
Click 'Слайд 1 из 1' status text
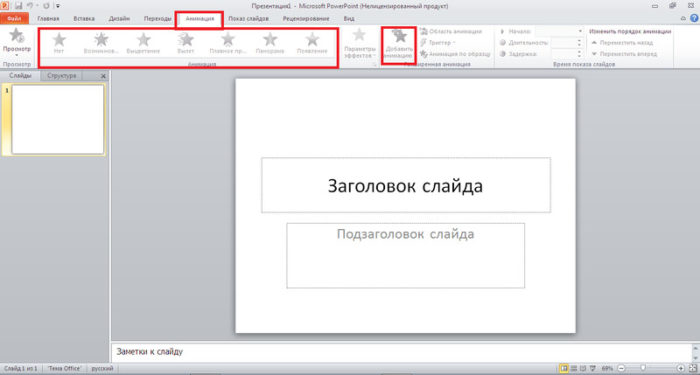coord(21,369)
